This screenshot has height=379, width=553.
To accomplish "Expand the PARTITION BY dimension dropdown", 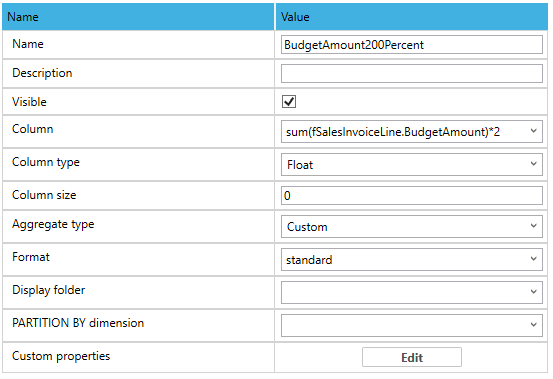I will tap(412, 325).
